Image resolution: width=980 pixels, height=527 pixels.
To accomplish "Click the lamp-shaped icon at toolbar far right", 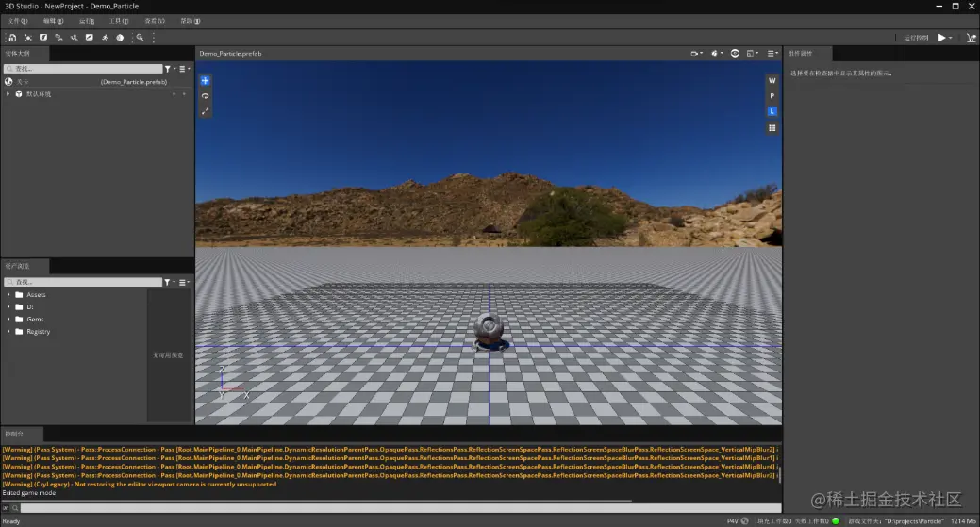I will click(972, 38).
